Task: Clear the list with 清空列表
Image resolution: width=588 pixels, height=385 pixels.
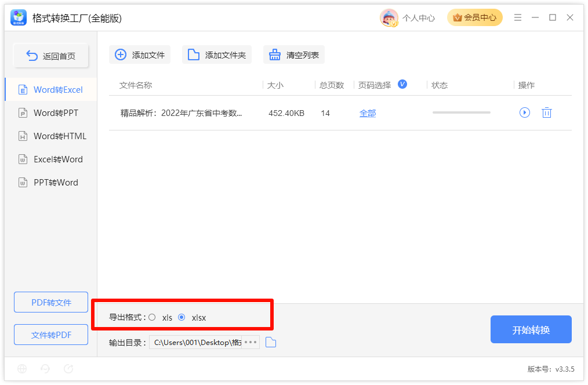Action: (x=293, y=55)
